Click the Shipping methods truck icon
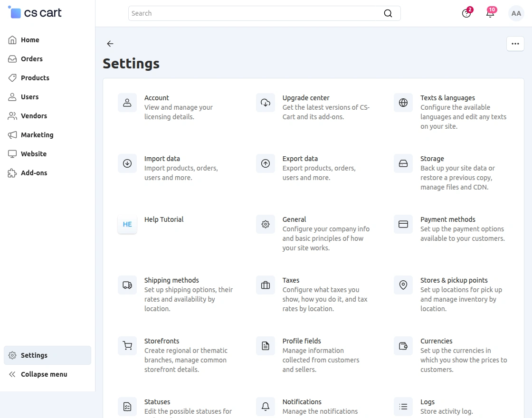This screenshot has width=532, height=418. click(127, 285)
